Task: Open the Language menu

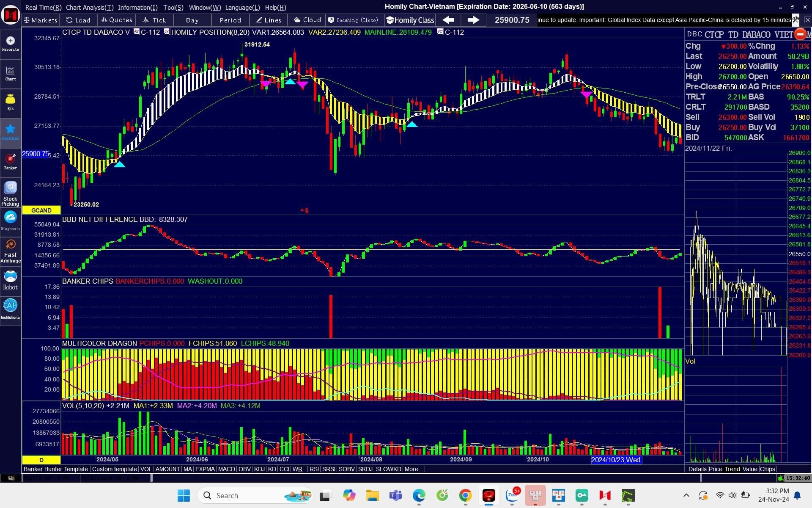Action: (242, 7)
